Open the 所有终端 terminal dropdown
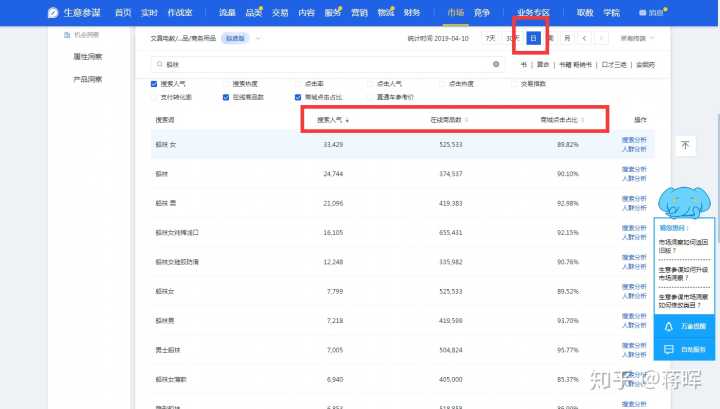 (x=640, y=38)
